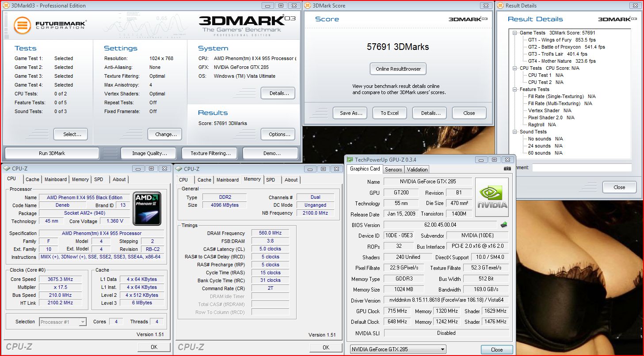Click the GPU-Z camera screenshot icon
The image size is (644, 356).
(x=507, y=169)
